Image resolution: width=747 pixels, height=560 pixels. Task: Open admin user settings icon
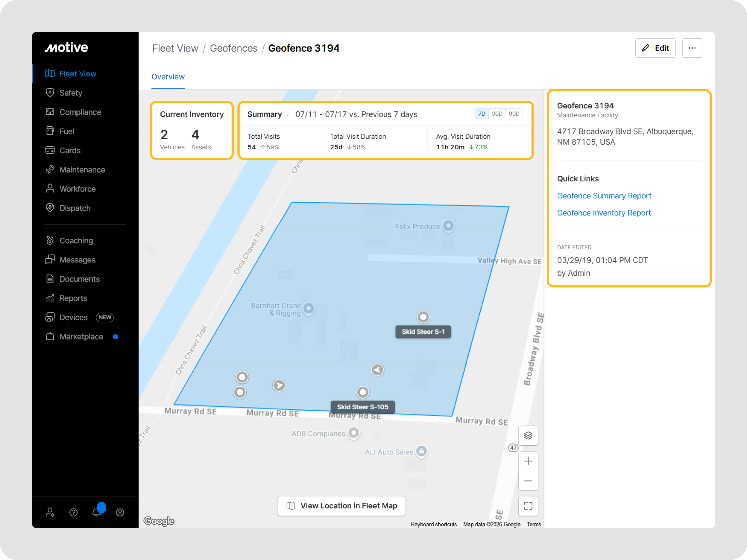click(x=50, y=513)
